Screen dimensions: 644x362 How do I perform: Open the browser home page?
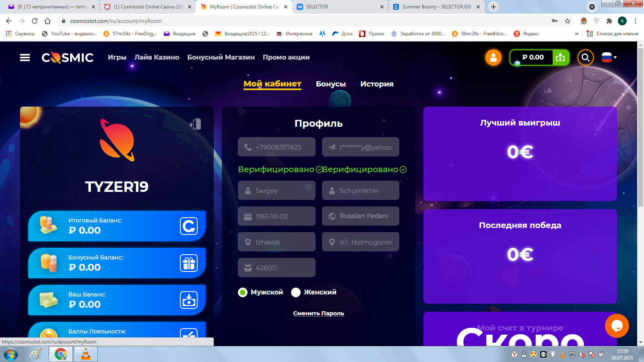coord(47,21)
